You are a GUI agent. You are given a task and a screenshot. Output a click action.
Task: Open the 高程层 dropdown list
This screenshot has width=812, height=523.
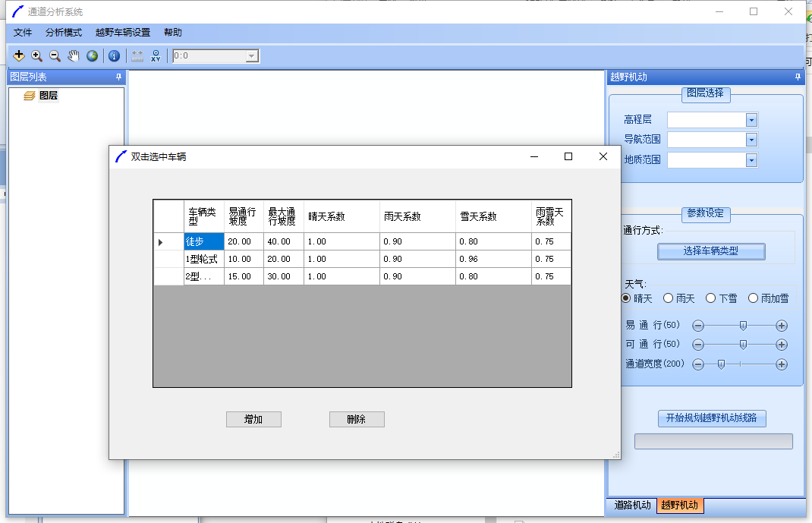(751, 120)
